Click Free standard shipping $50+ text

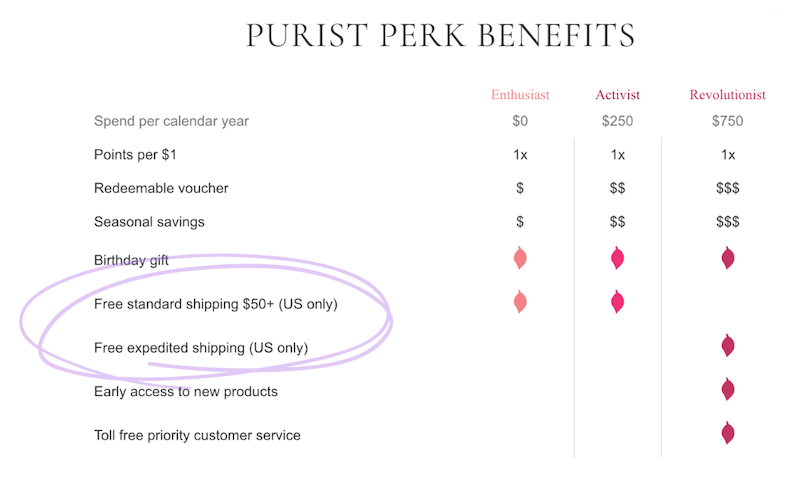tap(184, 304)
